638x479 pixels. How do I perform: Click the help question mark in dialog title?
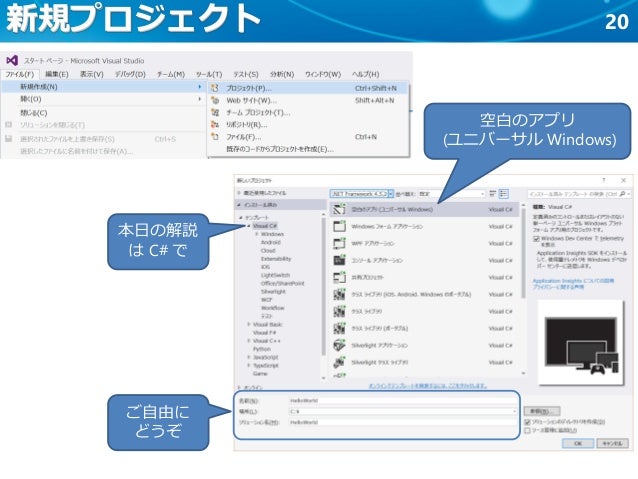pos(604,180)
